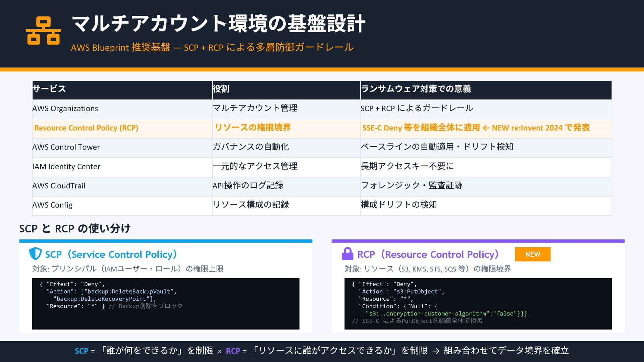Click the purple RCP lock icon
Image resolution: width=644 pixels, height=362 pixels.
point(347,254)
